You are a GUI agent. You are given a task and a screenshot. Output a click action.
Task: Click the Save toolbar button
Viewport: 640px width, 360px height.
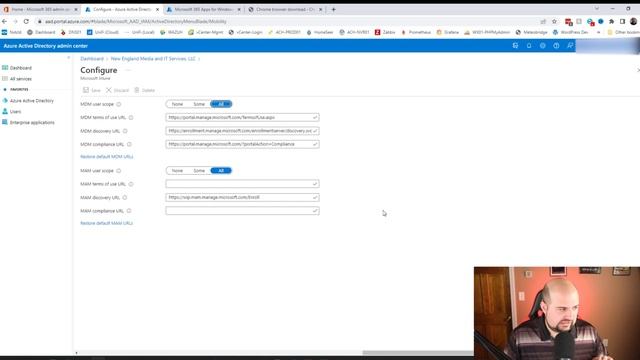pyautogui.click(x=91, y=90)
